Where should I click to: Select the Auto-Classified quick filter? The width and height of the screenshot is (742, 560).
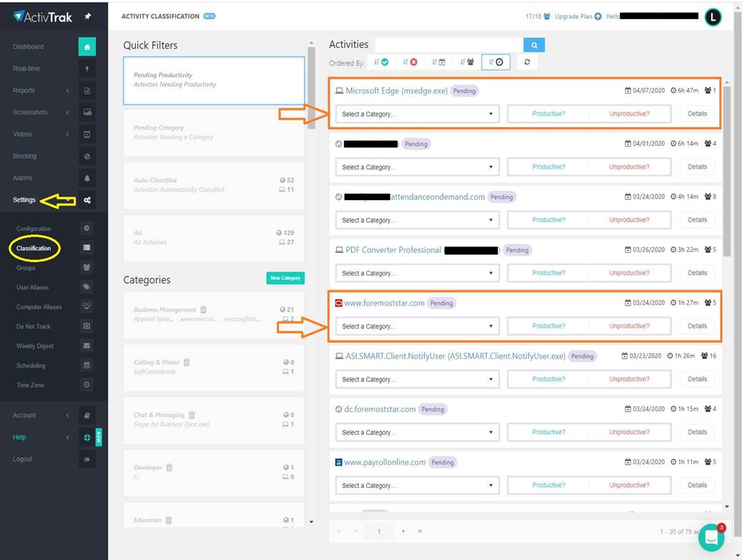tap(214, 186)
